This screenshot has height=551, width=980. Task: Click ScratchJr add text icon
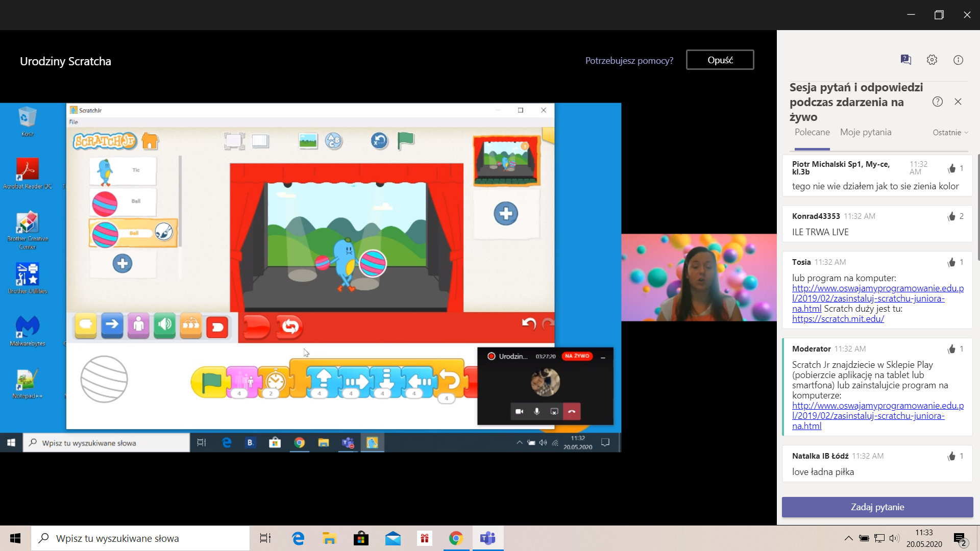[x=333, y=141]
